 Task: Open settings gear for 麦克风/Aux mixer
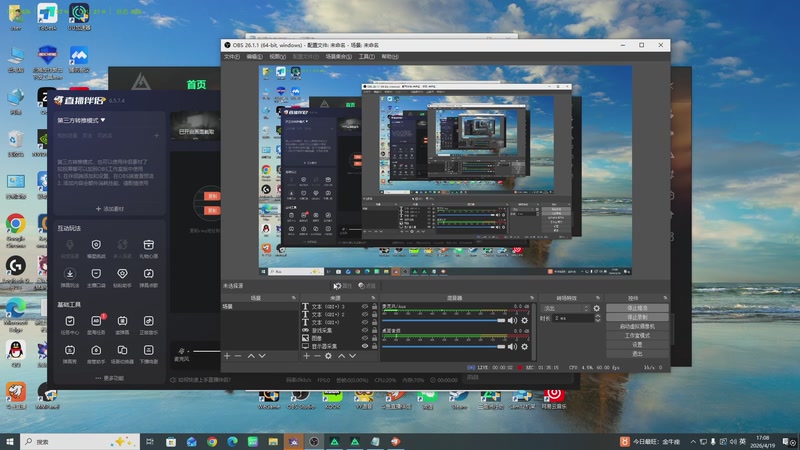tap(524, 320)
